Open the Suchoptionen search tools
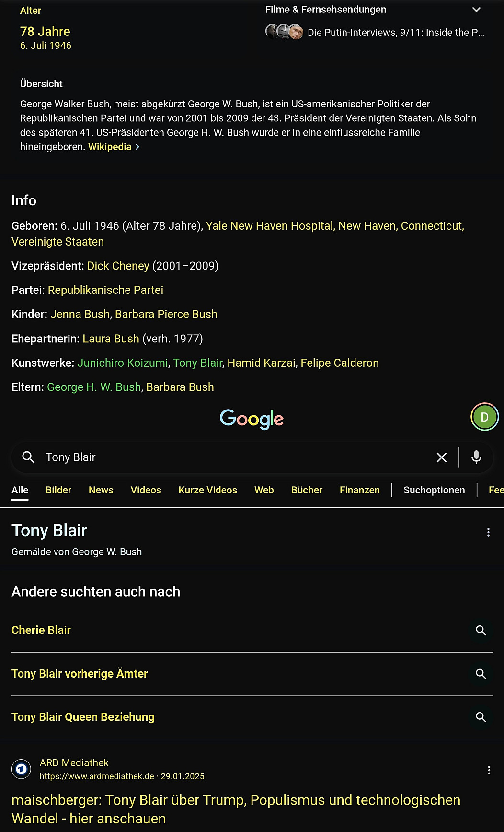The image size is (504, 832). pos(434,490)
